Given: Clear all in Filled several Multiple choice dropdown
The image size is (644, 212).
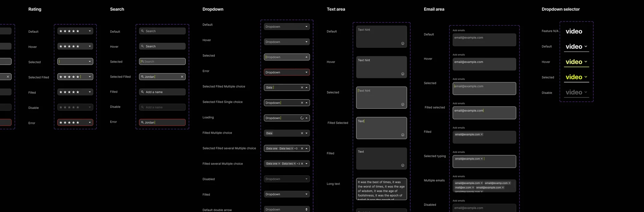Looking at the screenshot, I should (302, 164).
